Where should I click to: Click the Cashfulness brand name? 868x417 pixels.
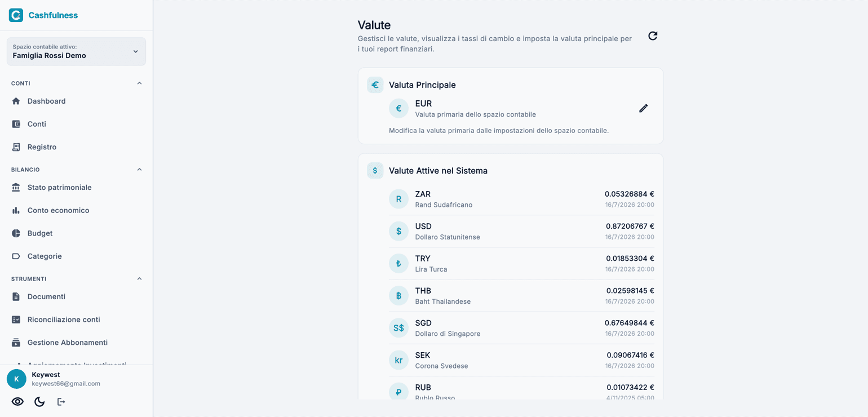pos(53,15)
